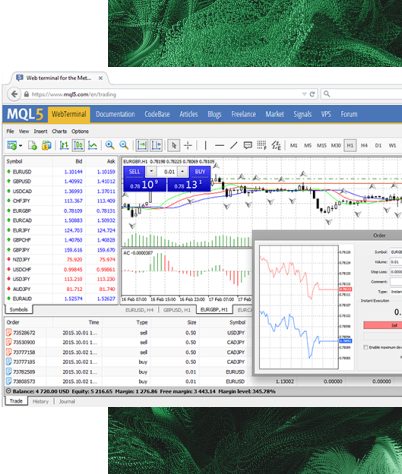This screenshot has width=402, height=474.
Task: Click the Comment field in Order dialog
Action: click(396, 282)
